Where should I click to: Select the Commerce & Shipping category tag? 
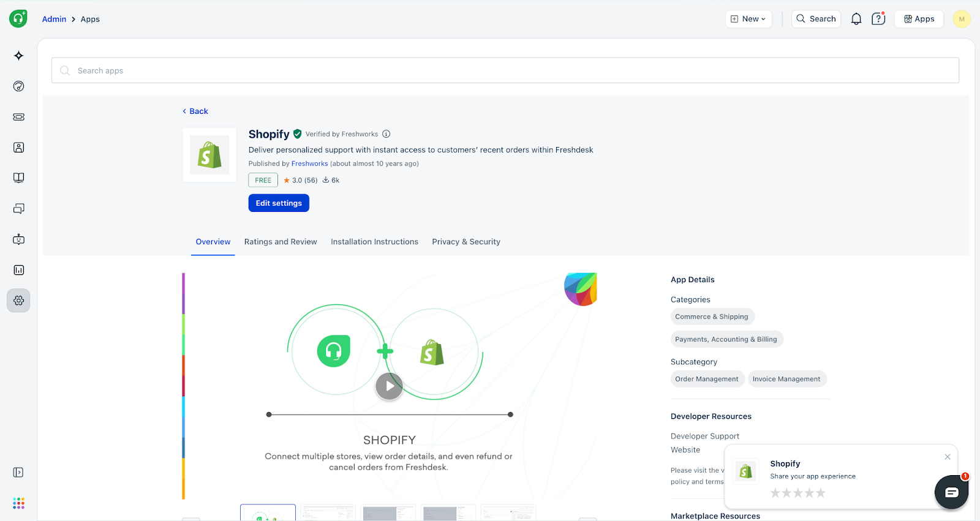[x=712, y=317]
